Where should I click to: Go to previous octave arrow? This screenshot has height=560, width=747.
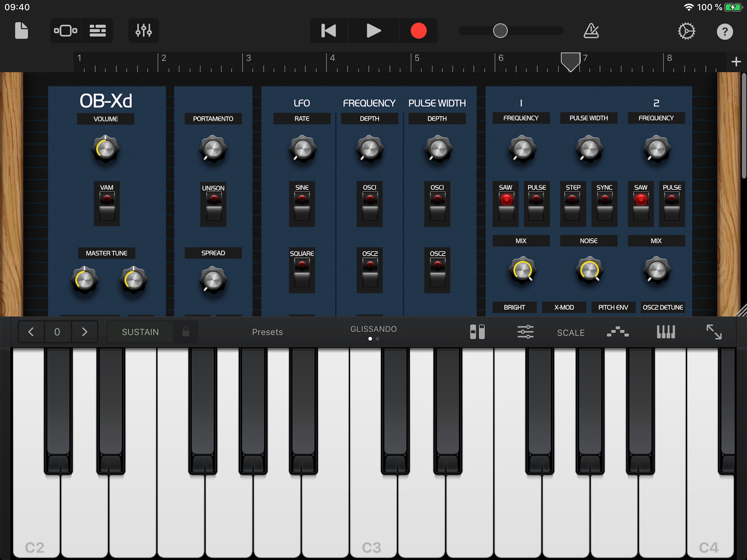coord(31,332)
